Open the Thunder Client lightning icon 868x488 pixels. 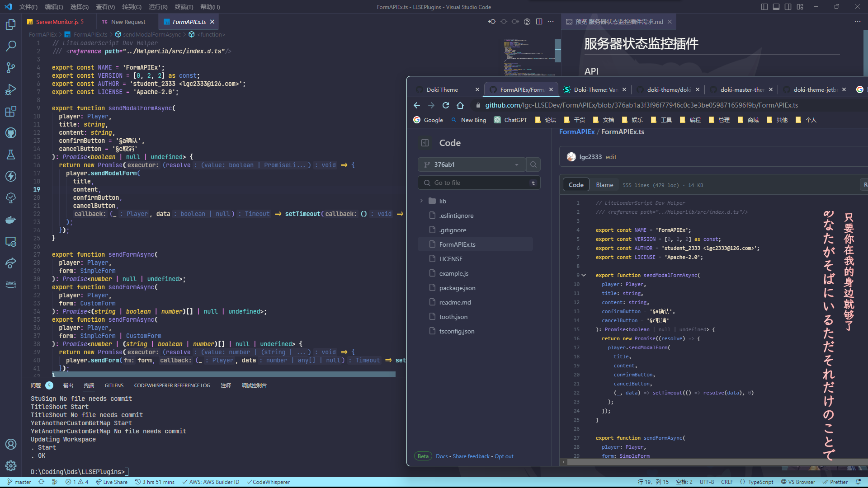[11, 176]
